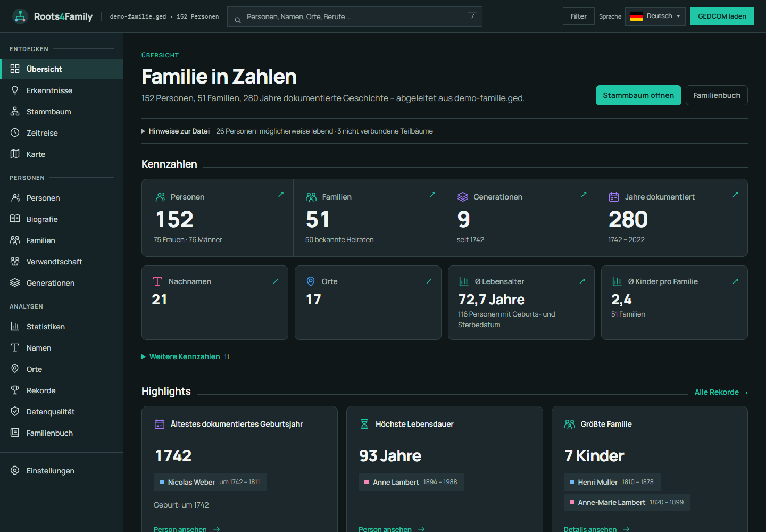The height and width of the screenshot is (532, 766).
Task: Open Familienbuch in the sidebar
Action: [x=62, y=433]
